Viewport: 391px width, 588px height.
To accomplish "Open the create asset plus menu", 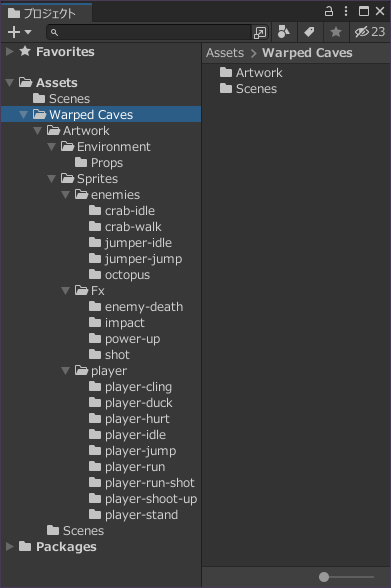I will (19, 32).
